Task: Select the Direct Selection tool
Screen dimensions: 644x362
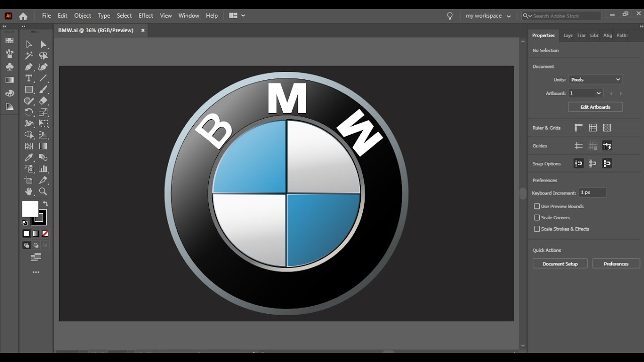Action: pyautogui.click(x=43, y=45)
